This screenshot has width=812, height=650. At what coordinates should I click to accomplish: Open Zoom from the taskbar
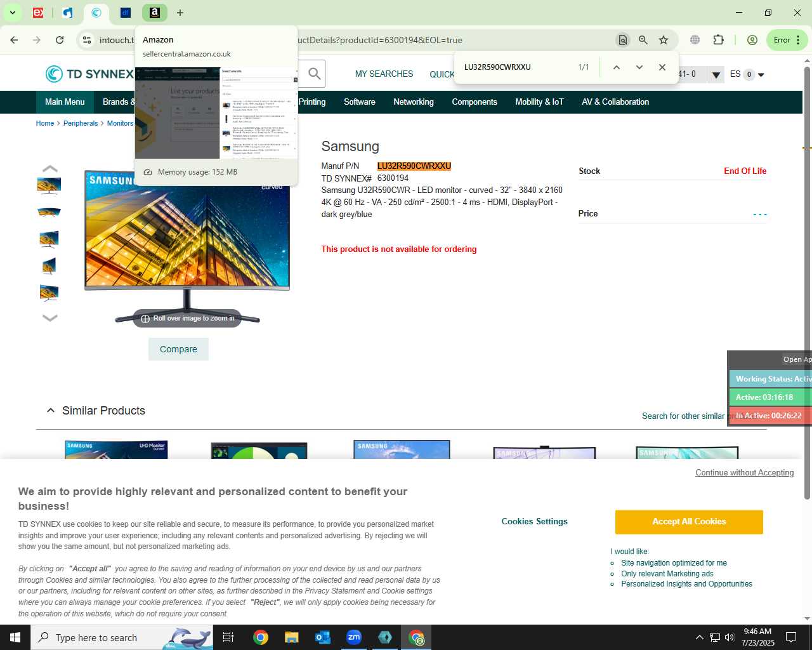point(353,637)
